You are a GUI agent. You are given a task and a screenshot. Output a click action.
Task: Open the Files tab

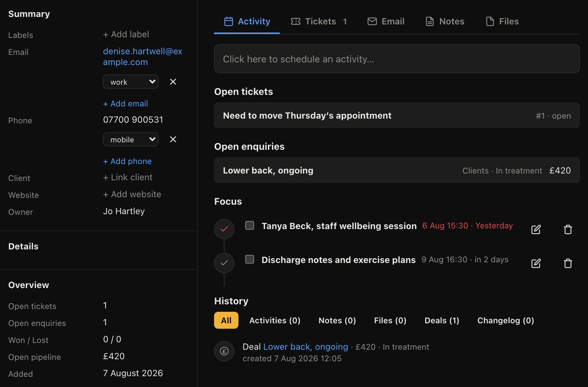[x=502, y=21]
